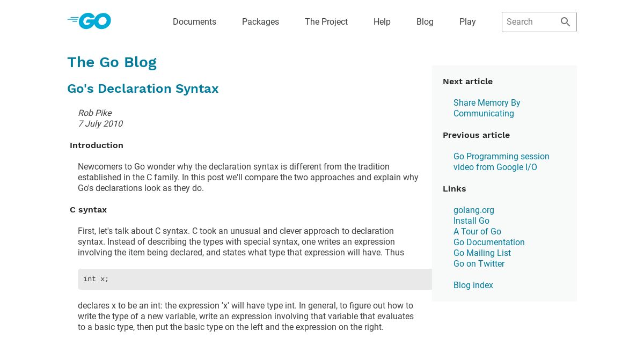Open the Go Documentation link
The image size is (644, 338).
489,243
